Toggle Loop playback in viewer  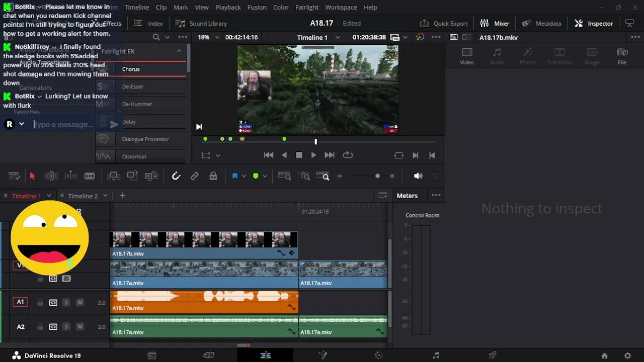coord(348,155)
